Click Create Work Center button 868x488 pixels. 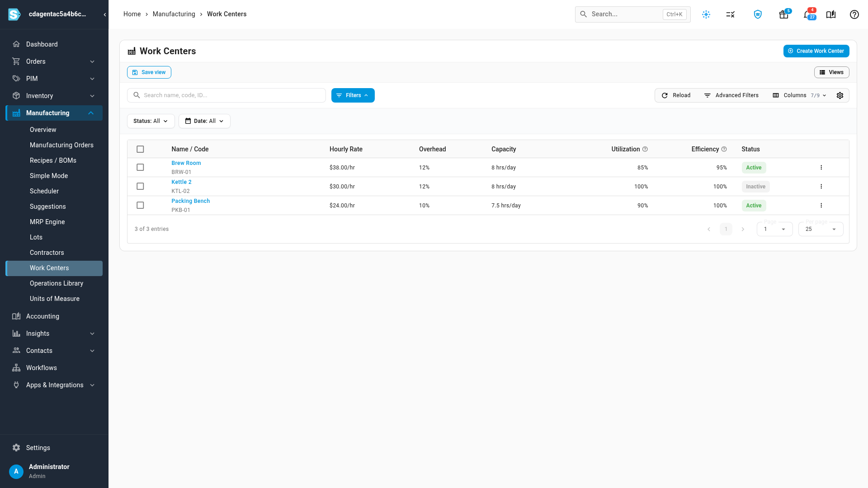click(x=816, y=51)
